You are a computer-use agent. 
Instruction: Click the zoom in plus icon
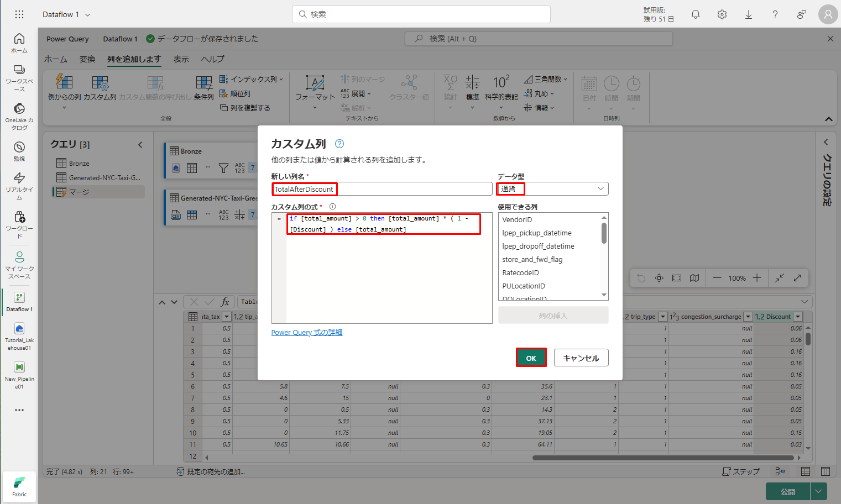pos(757,278)
